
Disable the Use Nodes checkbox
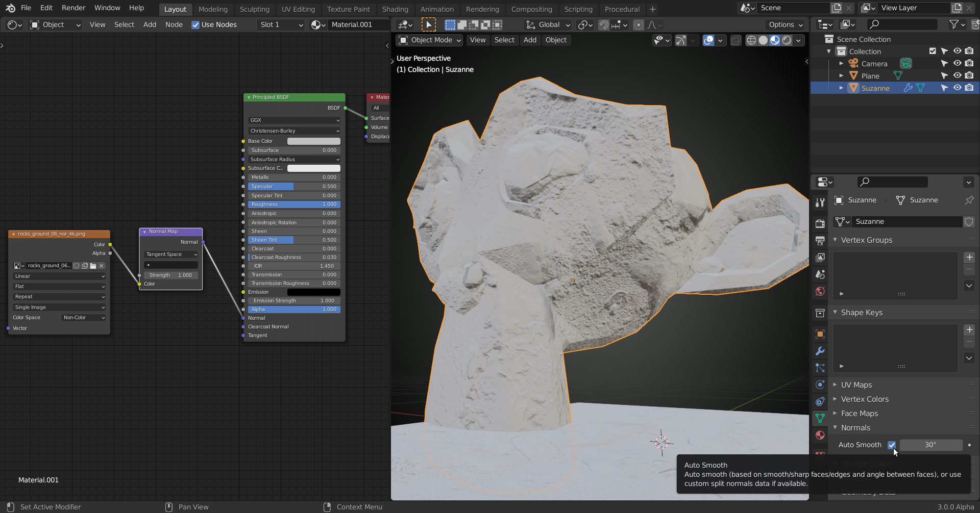click(x=195, y=25)
